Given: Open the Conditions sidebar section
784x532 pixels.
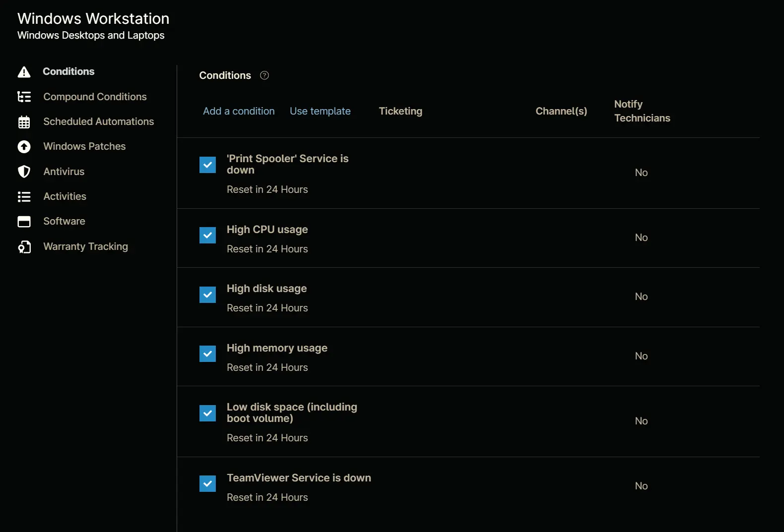Looking at the screenshot, I should pos(68,71).
